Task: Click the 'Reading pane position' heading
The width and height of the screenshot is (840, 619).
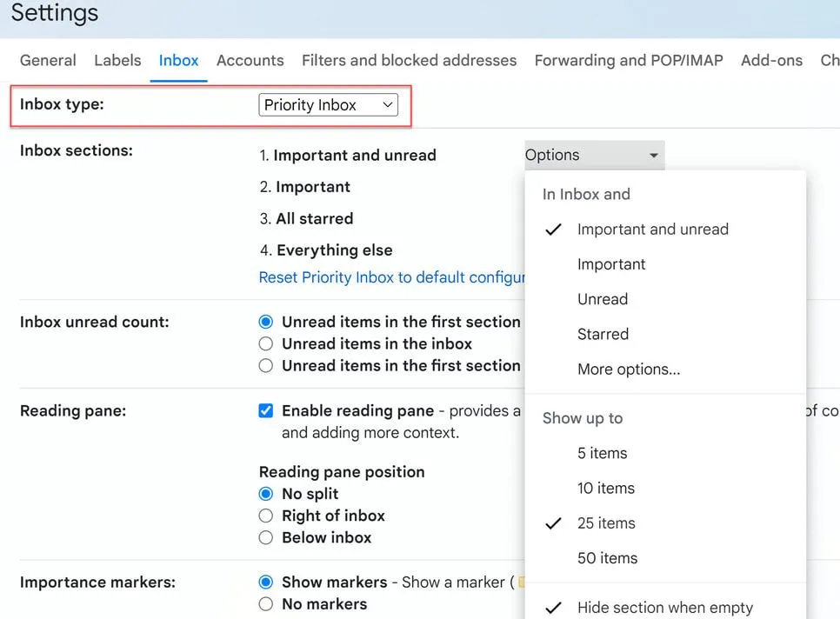Action: (342, 472)
